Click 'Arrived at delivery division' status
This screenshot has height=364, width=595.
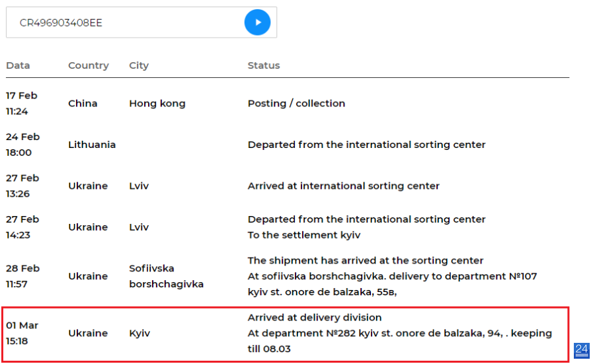pos(315,317)
